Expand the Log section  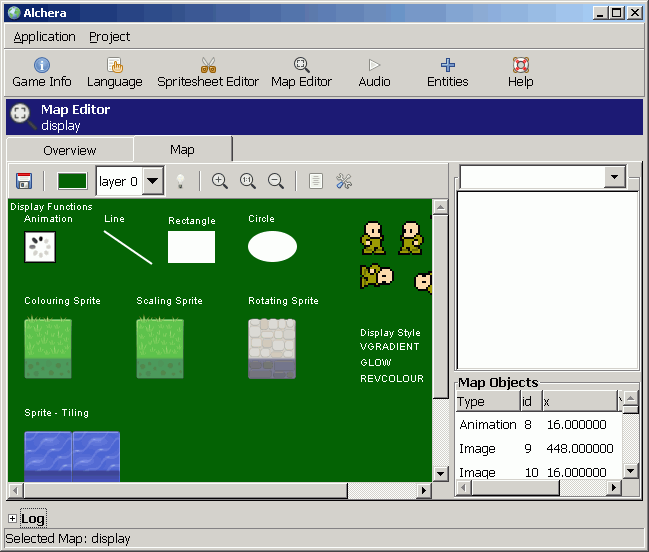coord(12,518)
